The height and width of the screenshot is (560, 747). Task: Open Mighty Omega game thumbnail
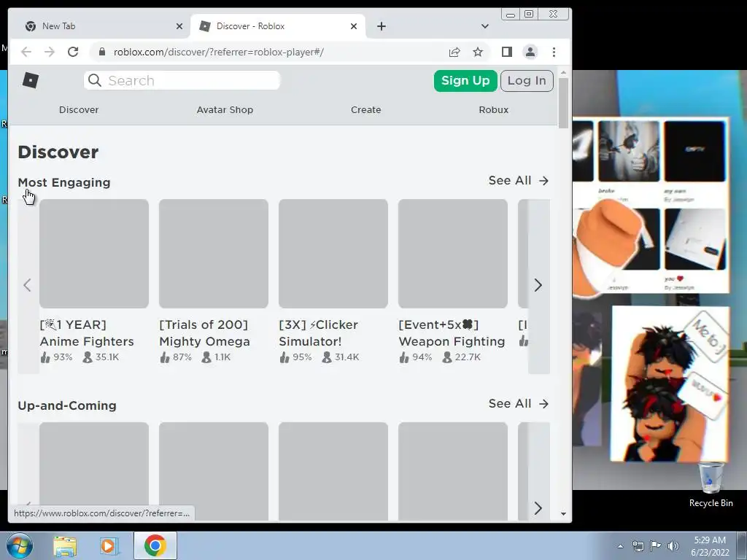[214, 253]
